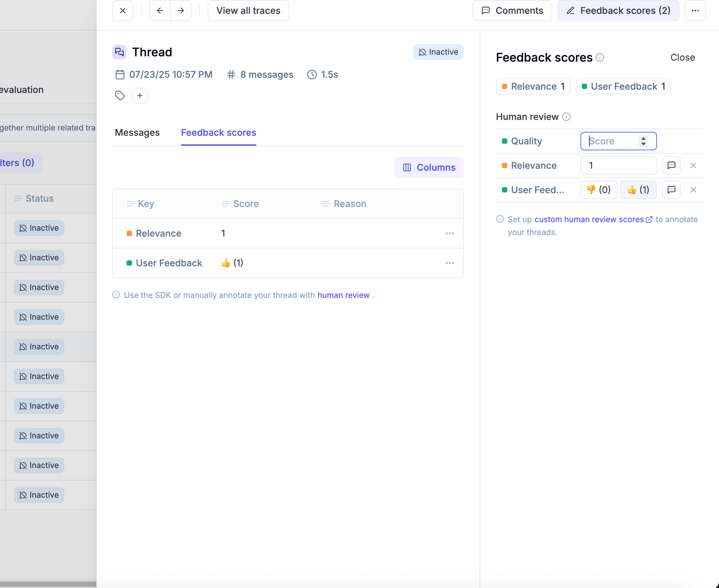The width and height of the screenshot is (719, 588).
Task: Open row actions menu for Relevance
Action: click(450, 233)
